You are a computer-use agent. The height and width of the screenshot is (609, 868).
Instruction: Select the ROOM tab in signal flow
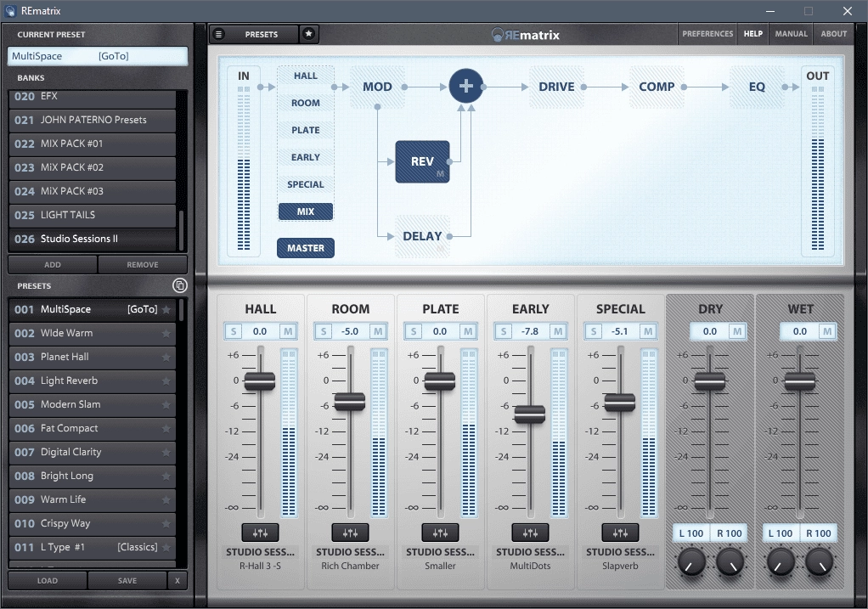[306, 103]
